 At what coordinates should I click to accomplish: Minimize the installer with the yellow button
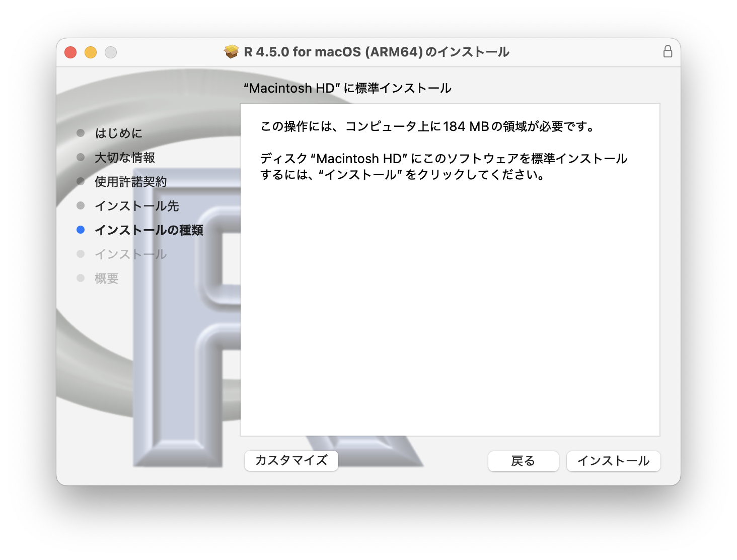[91, 52]
